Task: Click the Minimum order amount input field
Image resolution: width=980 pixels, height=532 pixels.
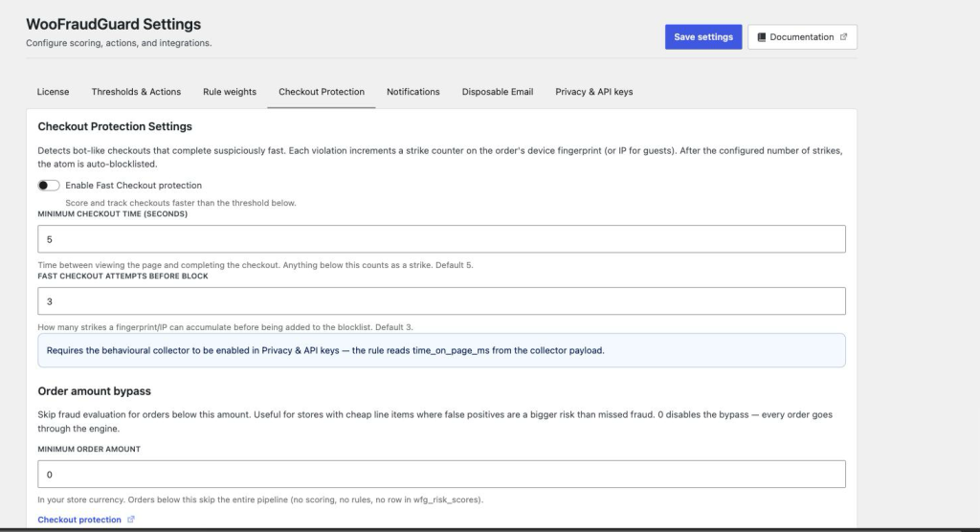Action: tap(441, 475)
